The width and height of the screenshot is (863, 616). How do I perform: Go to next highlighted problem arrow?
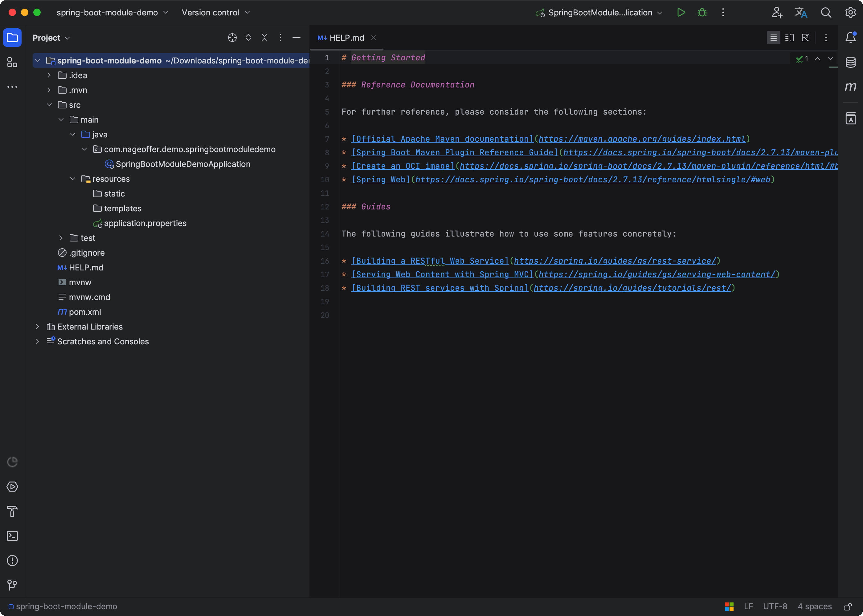click(x=830, y=59)
